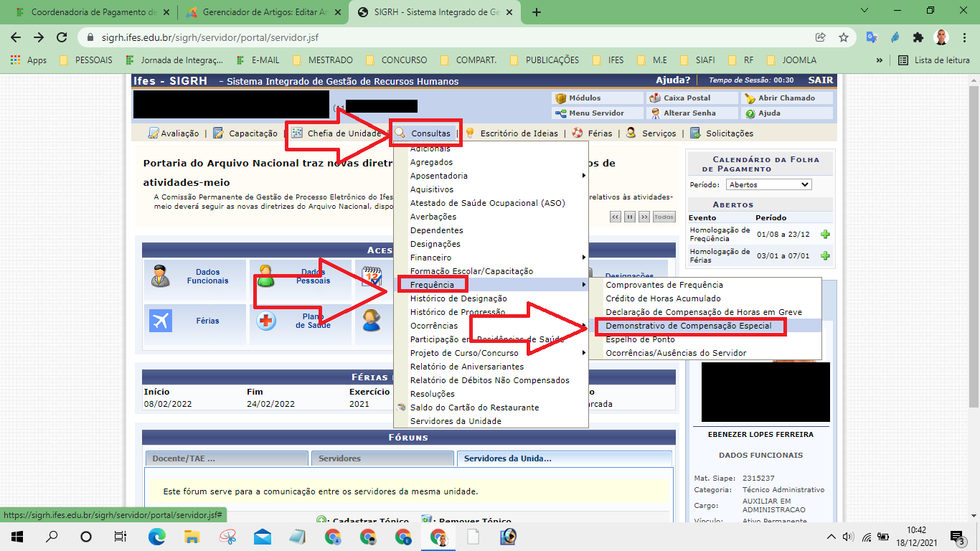Viewport: 980px width, 551px height.
Task: Click SAIR to log out
Action: pos(821,80)
